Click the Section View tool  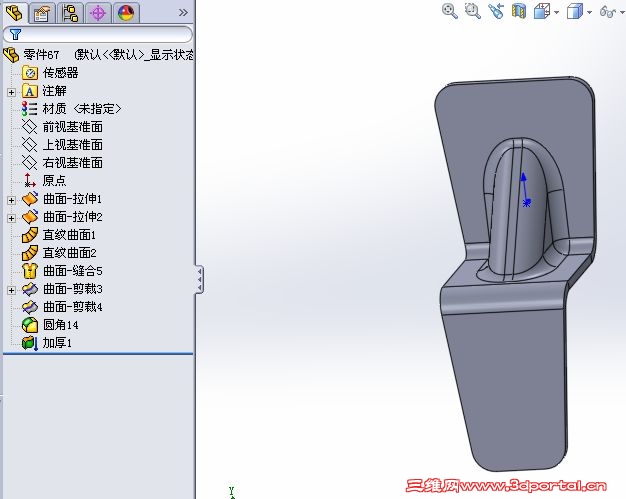519,11
